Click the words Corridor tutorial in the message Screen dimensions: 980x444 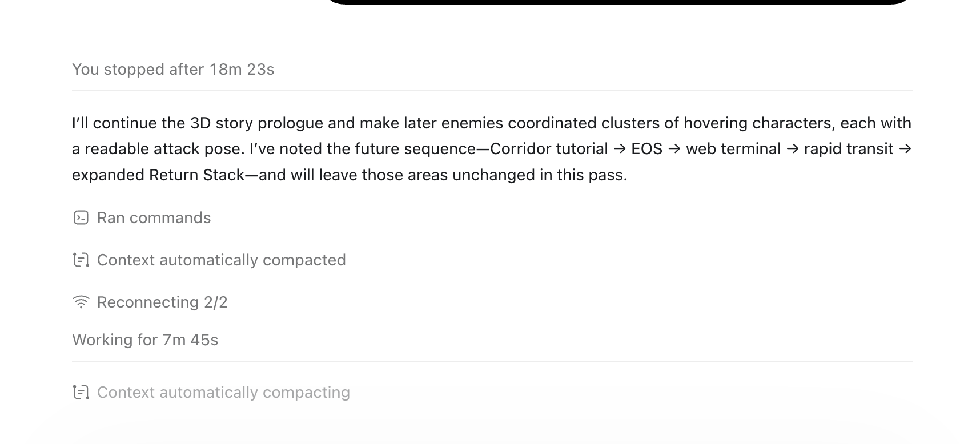coord(549,149)
